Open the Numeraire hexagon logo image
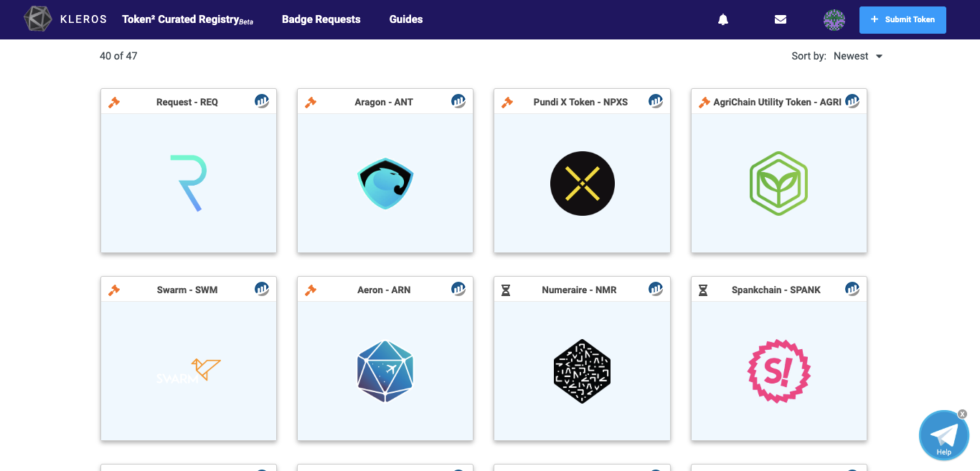The height and width of the screenshot is (471, 980). click(x=583, y=371)
